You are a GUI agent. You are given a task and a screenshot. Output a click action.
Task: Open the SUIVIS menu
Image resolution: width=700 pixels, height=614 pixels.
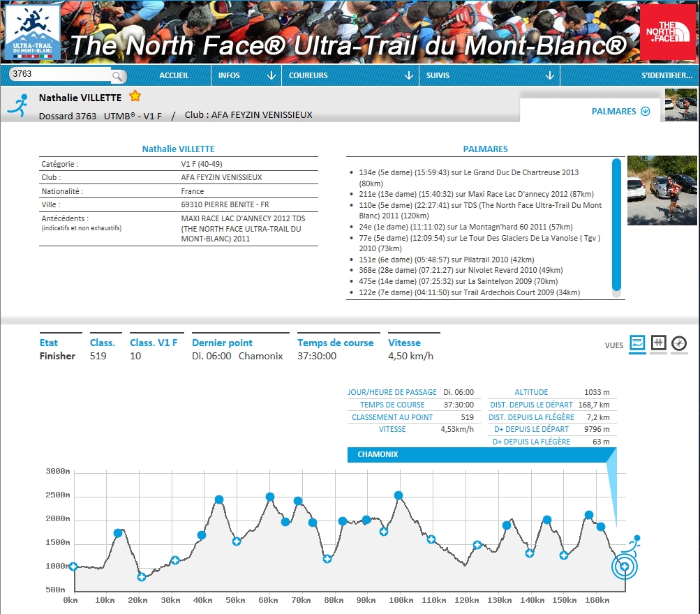tap(438, 75)
